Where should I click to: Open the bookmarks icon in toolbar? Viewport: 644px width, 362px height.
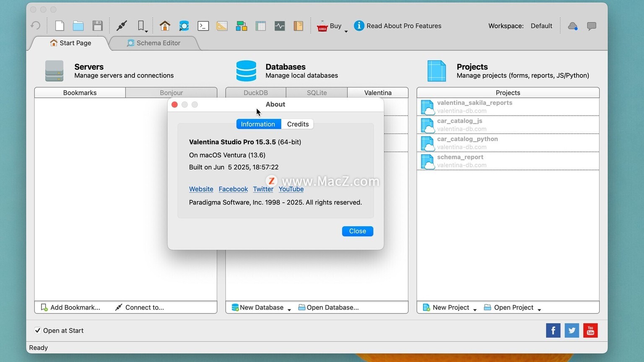tap(141, 26)
